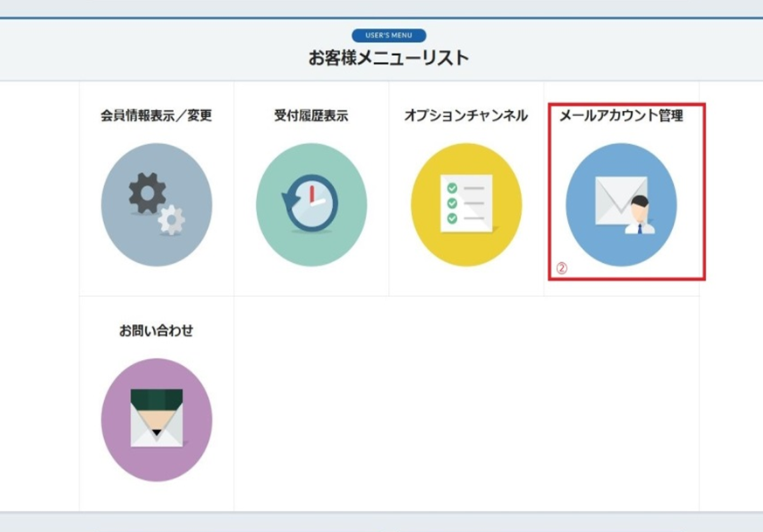Image resolution: width=763 pixels, height=532 pixels.
Task: Click the 受付履歴表示 label
Action: (311, 115)
